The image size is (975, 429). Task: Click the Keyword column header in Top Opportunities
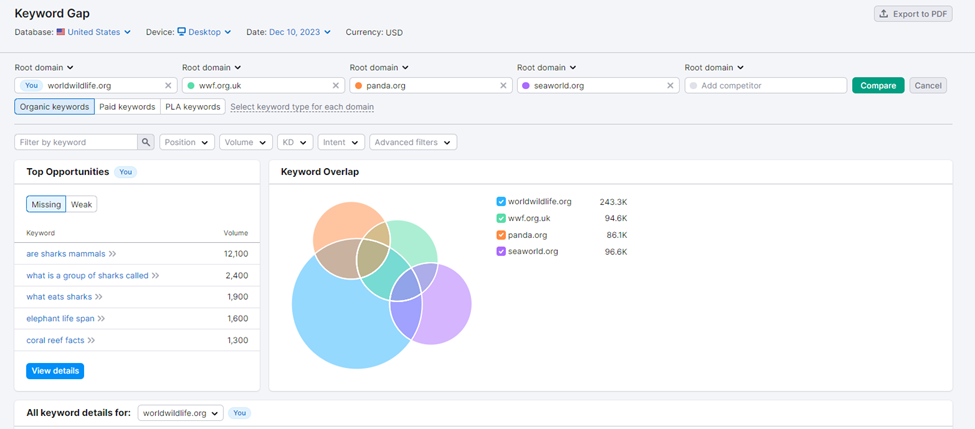(x=40, y=233)
